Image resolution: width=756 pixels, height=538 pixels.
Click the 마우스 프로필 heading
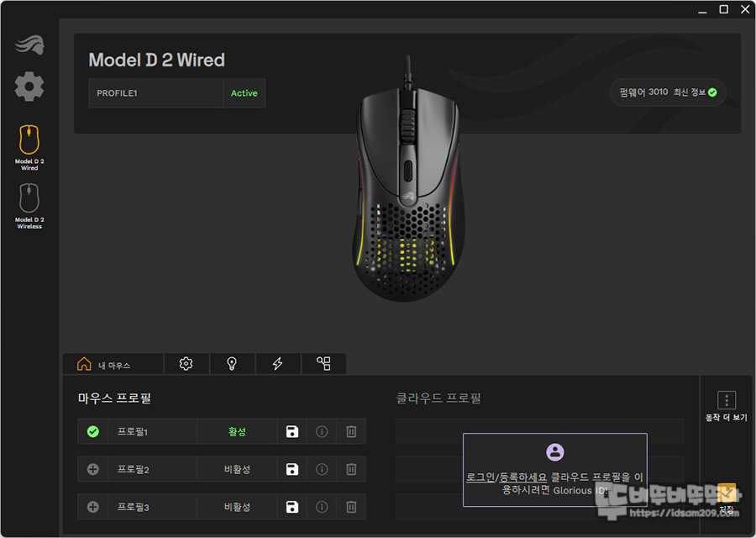114,398
